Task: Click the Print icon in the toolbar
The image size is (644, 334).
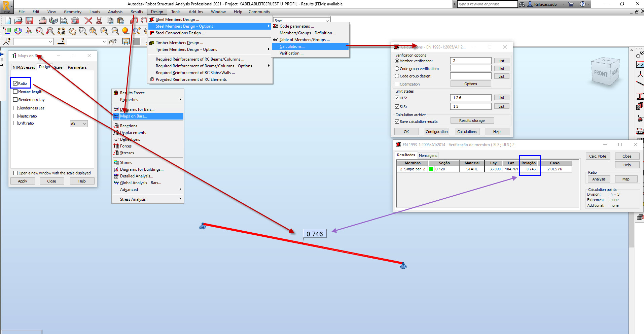Action: point(42,21)
